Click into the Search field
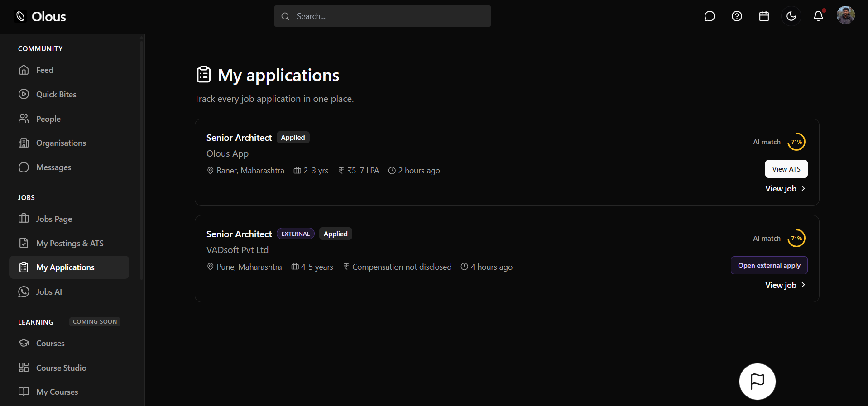Viewport: 868px width, 406px height. 382,16
